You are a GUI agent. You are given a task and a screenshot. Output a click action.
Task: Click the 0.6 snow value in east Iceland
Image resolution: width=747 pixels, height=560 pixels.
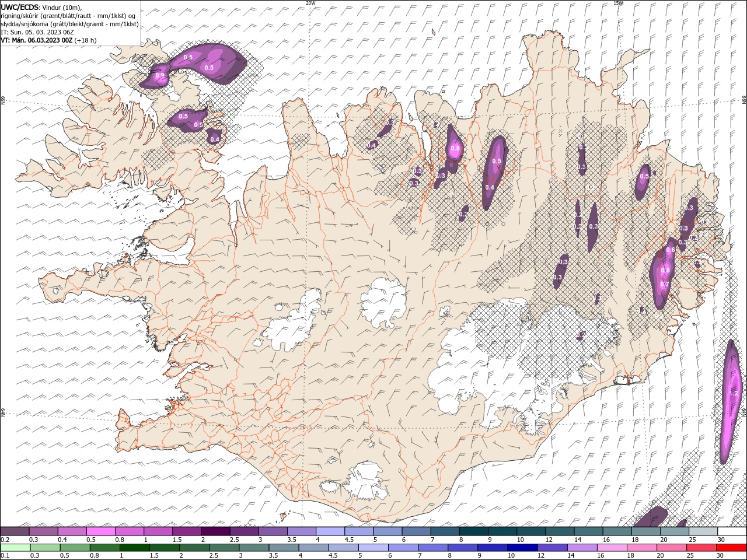coord(671,250)
